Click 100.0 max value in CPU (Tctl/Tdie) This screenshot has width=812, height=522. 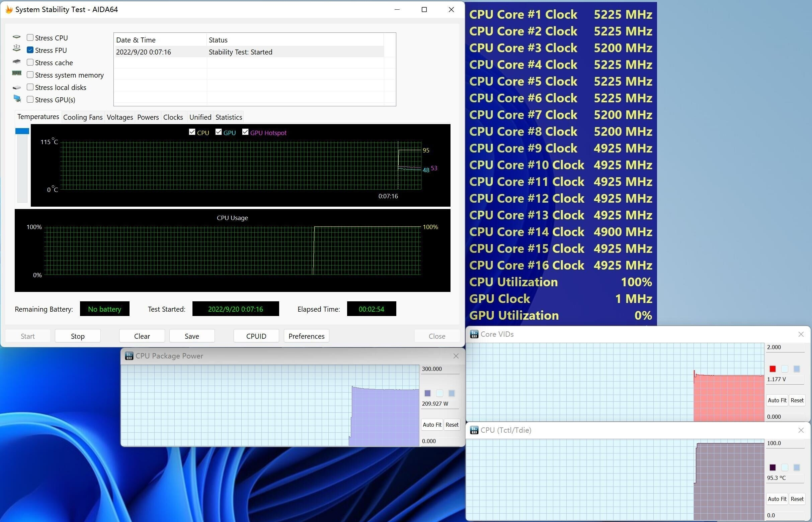785,443
